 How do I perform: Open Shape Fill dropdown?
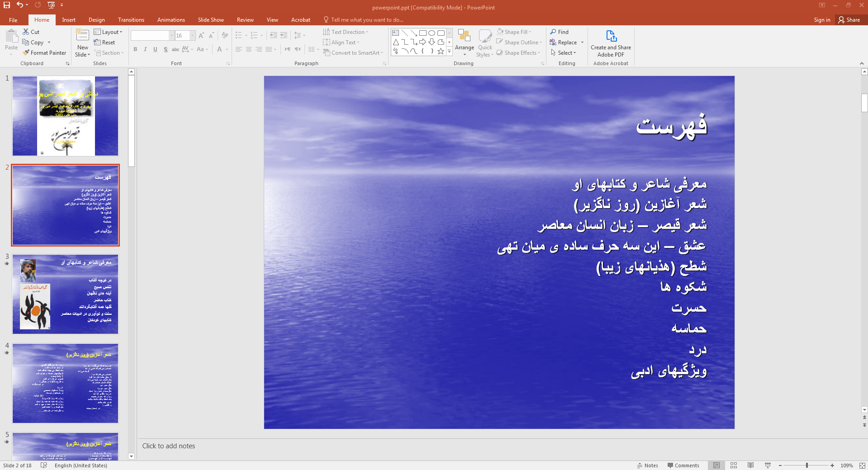(x=514, y=32)
